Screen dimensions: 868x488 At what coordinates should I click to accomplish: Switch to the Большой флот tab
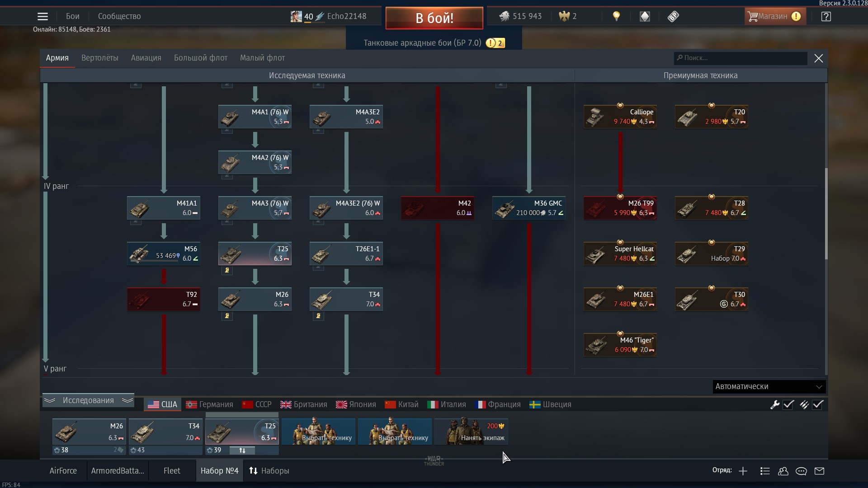pyautogui.click(x=201, y=58)
